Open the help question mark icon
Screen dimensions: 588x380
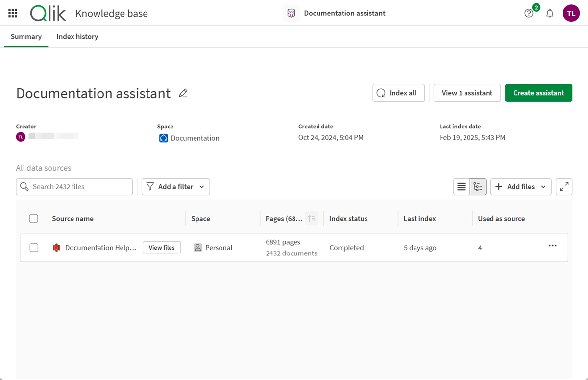(x=528, y=13)
